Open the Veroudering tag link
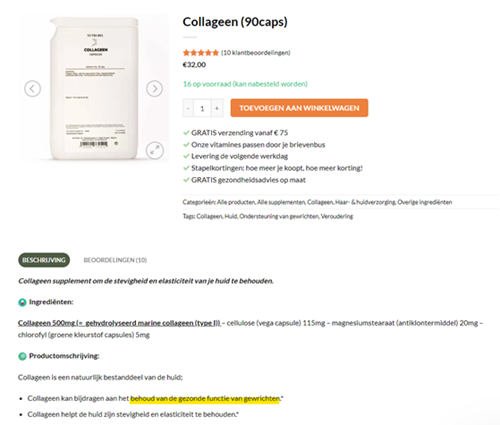500x425 pixels. point(337,216)
